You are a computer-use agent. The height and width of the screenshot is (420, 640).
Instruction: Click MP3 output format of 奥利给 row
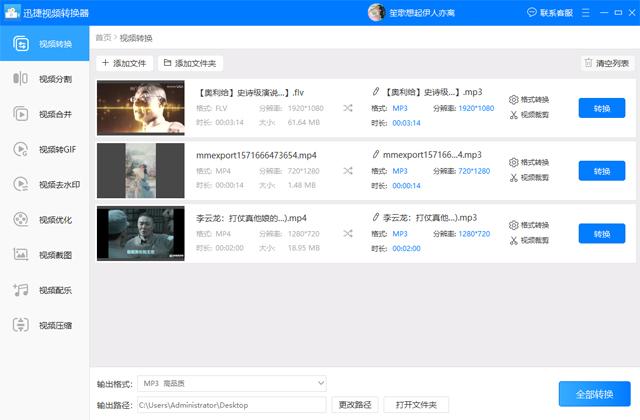click(400, 108)
